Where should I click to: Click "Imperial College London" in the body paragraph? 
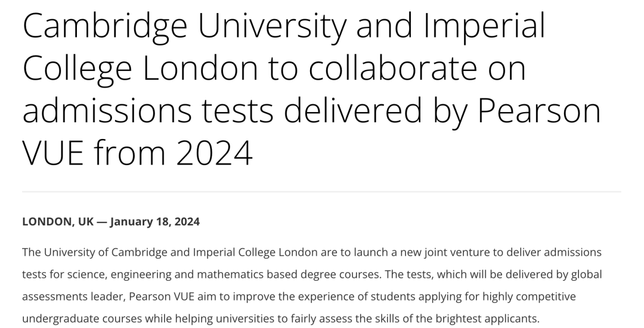(255, 252)
